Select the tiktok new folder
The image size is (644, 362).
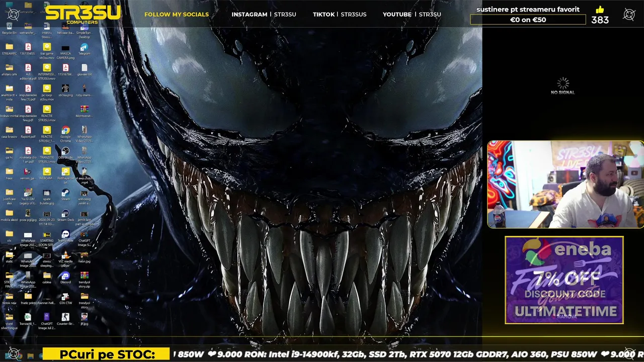pos(9,299)
